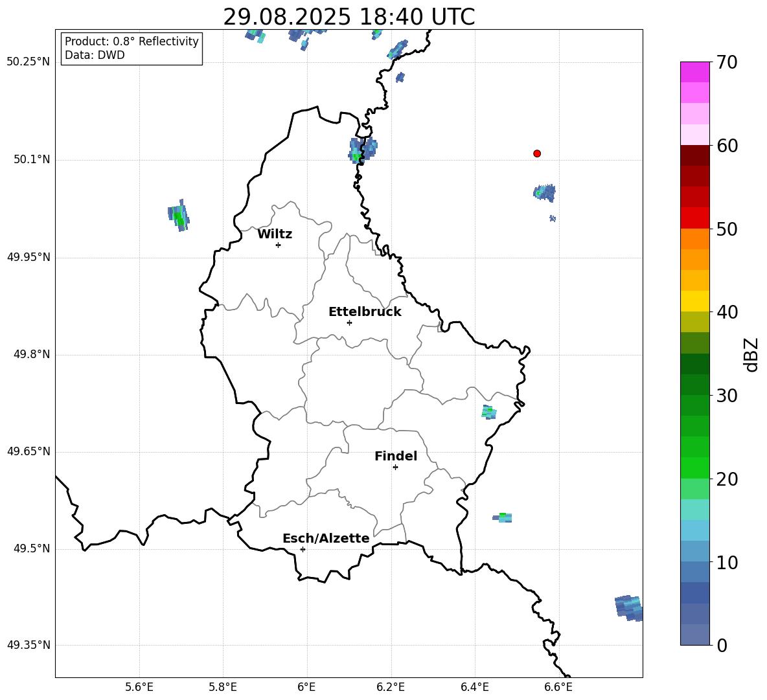767x700 pixels.
Task: Click the radar echo west of Wiltz
Action: pos(179,216)
